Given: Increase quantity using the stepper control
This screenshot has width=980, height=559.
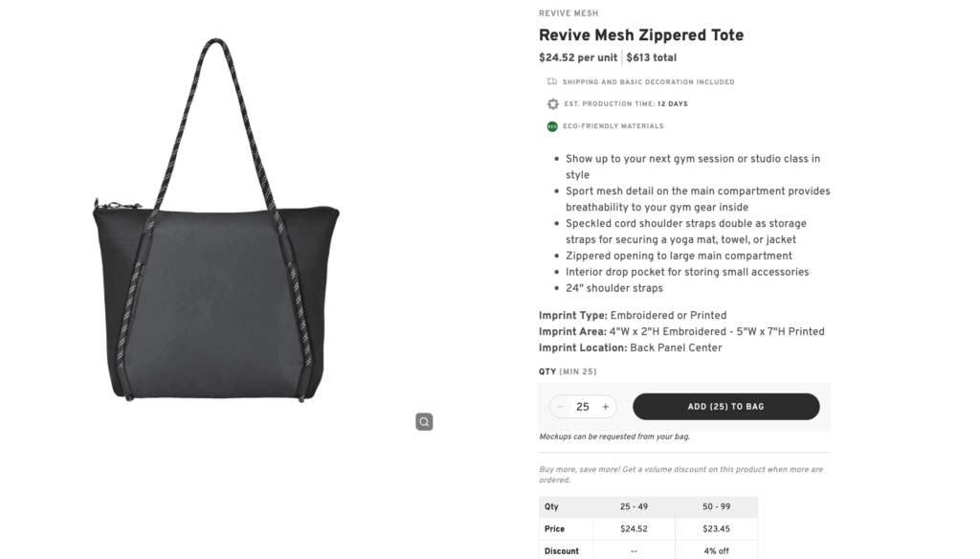Looking at the screenshot, I should click(605, 406).
